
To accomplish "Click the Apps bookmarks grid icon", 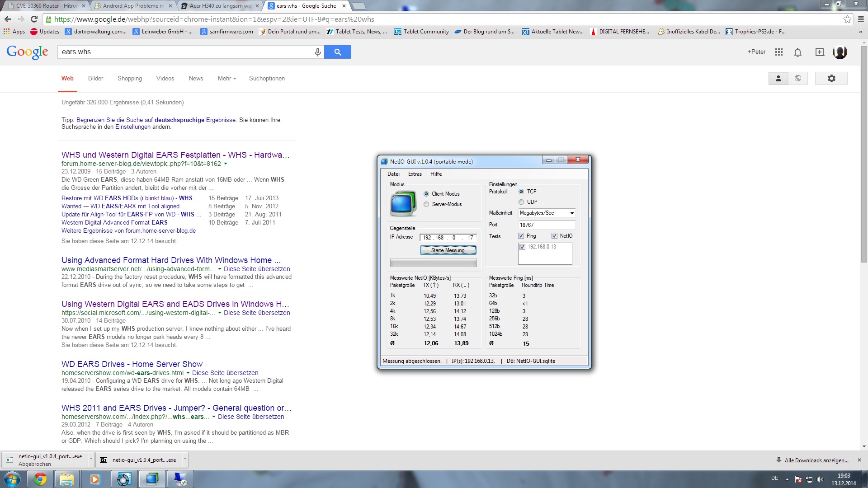I will [x=6, y=31].
